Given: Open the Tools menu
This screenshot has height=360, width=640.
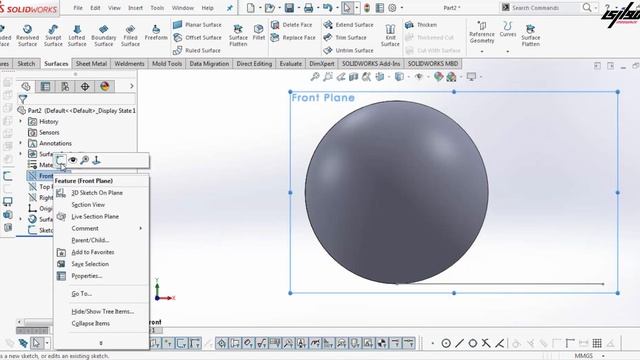Looking at the screenshot, I should click(x=157, y=8).
